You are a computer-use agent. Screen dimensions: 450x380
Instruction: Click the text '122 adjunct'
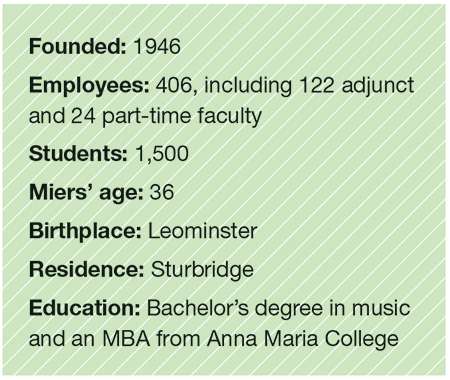pos(357,85)
